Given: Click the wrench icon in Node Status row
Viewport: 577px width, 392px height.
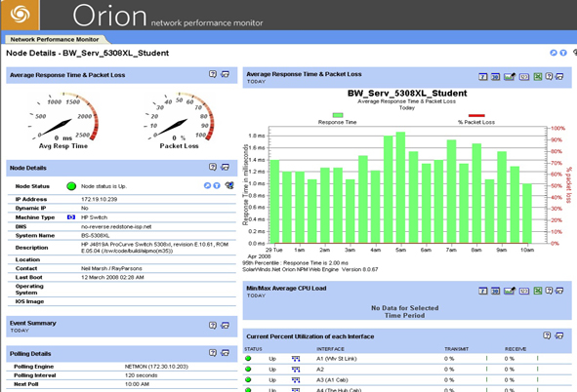Looking at the screenshot, I should [x=207, y=185].
